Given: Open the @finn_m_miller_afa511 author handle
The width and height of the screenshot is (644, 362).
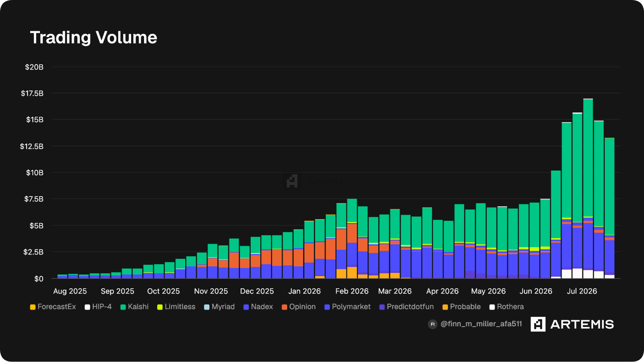Looking at the screenshot, I should (x=481, y=324).
